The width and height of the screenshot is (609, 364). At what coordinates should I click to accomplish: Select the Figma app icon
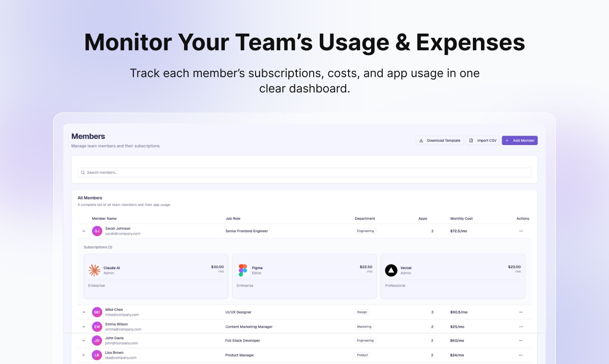243,270
